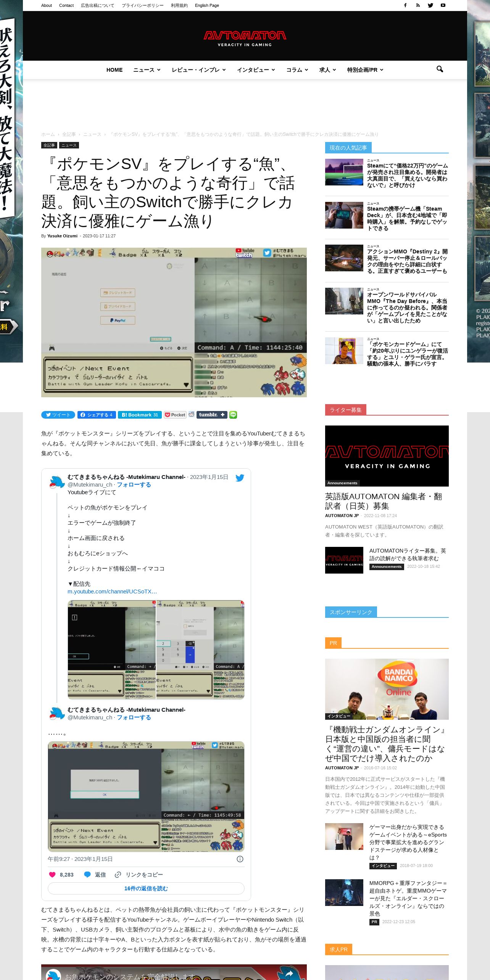The image size is (490, 980).
Task: Expand the インタビュー menu
Action: pos(256,70)
